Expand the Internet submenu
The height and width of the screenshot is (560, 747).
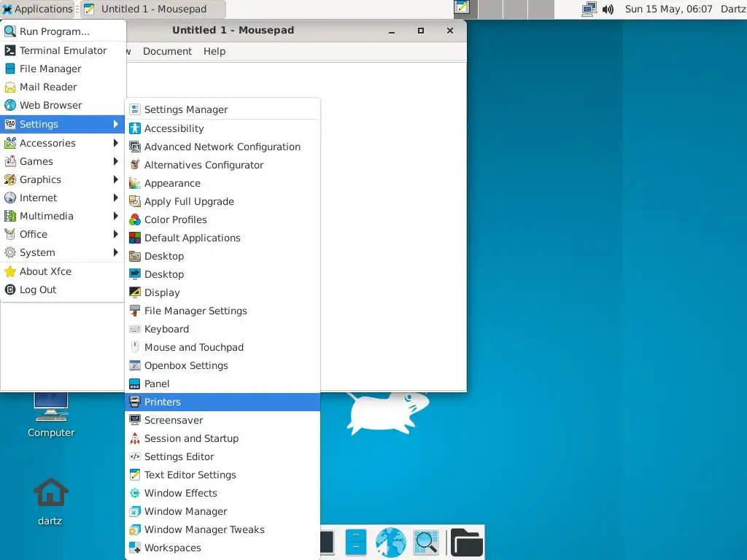tap(63, 198)
